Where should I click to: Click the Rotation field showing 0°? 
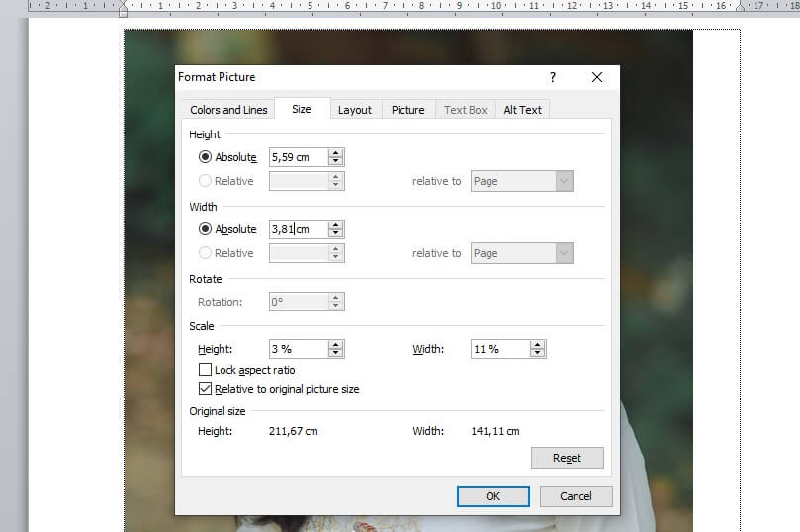click(x=299, y=302)
